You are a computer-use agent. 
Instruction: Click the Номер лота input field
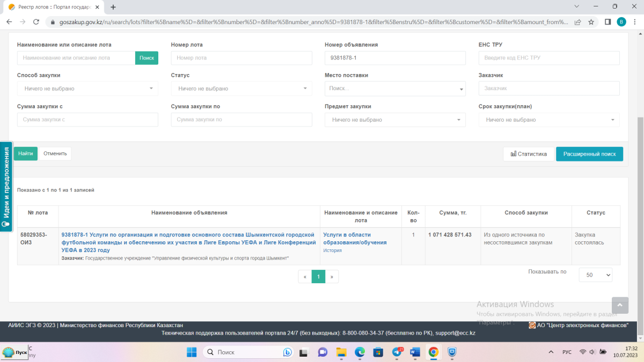pos(241,58)
